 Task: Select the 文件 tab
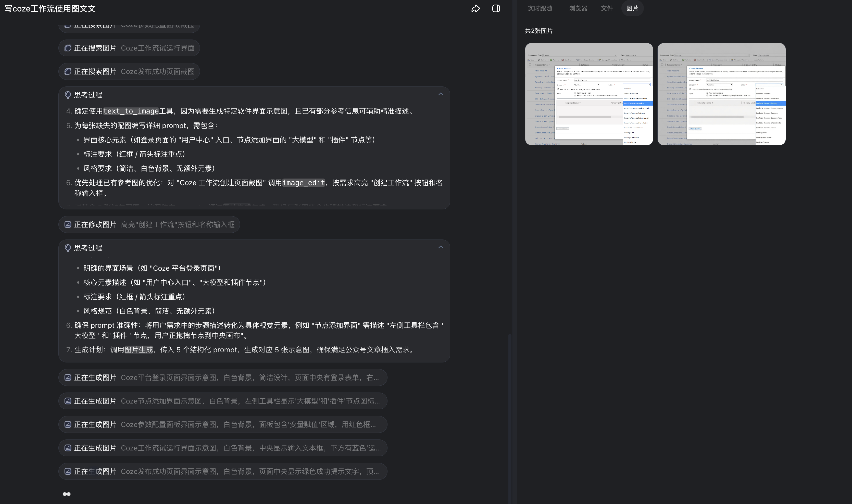(x=607, y=8)
